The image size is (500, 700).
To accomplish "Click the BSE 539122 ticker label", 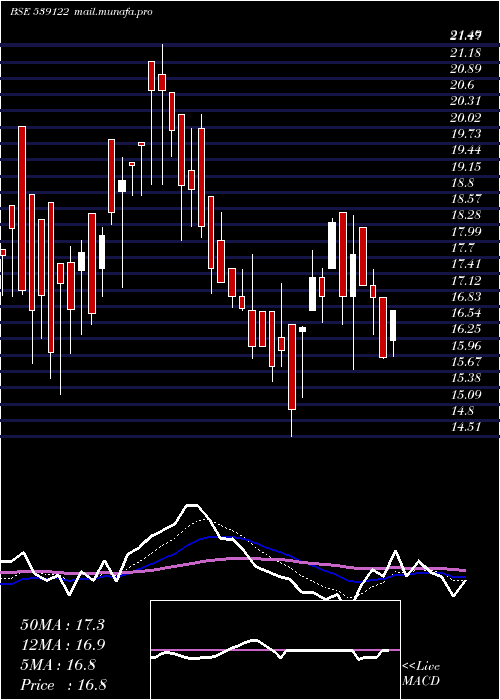I will pos(39,12).
